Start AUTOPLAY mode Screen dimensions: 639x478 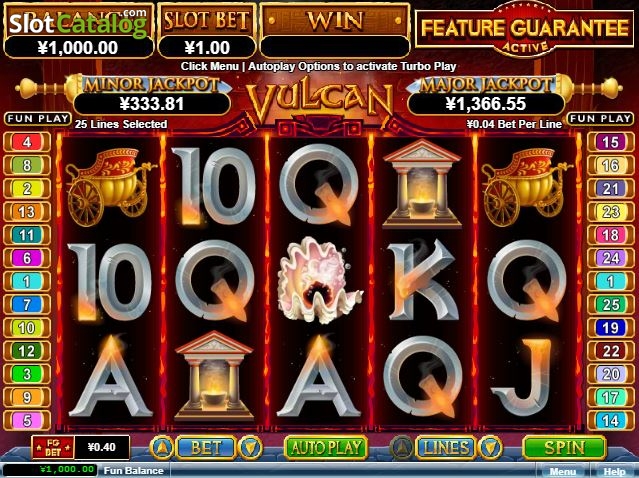coord(326,447)
